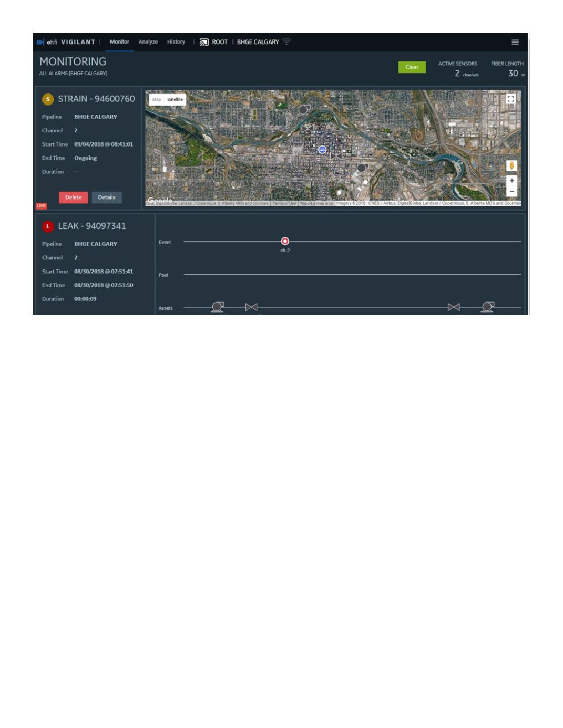563x728 pixels.
Task: Open the Analyze tab
Action: [x=148, y=42]
